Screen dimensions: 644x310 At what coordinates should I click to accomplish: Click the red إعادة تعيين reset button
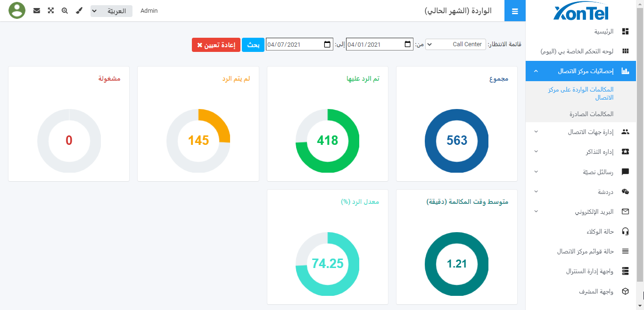coord(216,45)
